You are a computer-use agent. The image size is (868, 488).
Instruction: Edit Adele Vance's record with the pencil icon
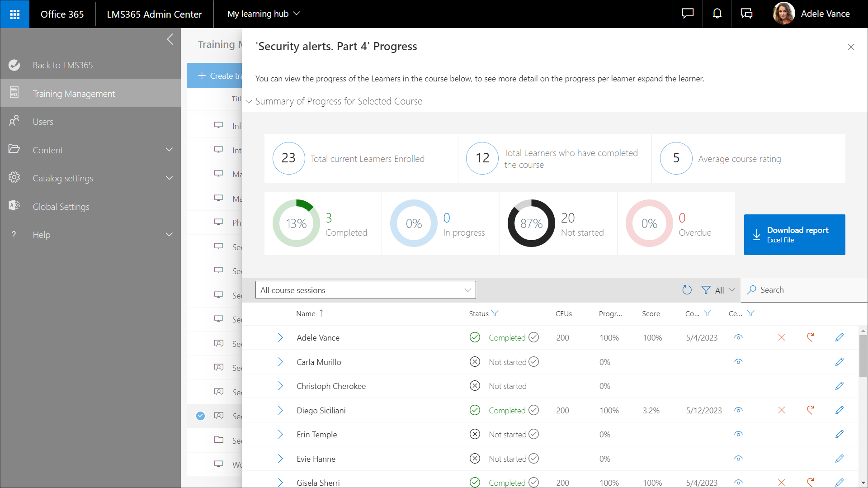coord(839,337)
